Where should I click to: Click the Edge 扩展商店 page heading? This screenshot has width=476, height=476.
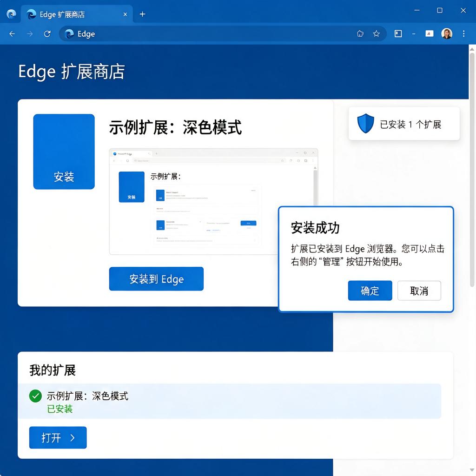[71, 72]
